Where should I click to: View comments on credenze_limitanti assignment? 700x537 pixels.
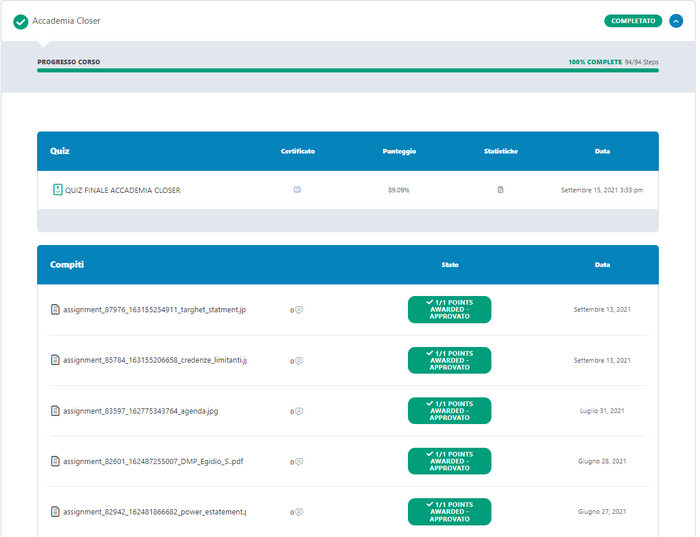click(298, 360)
